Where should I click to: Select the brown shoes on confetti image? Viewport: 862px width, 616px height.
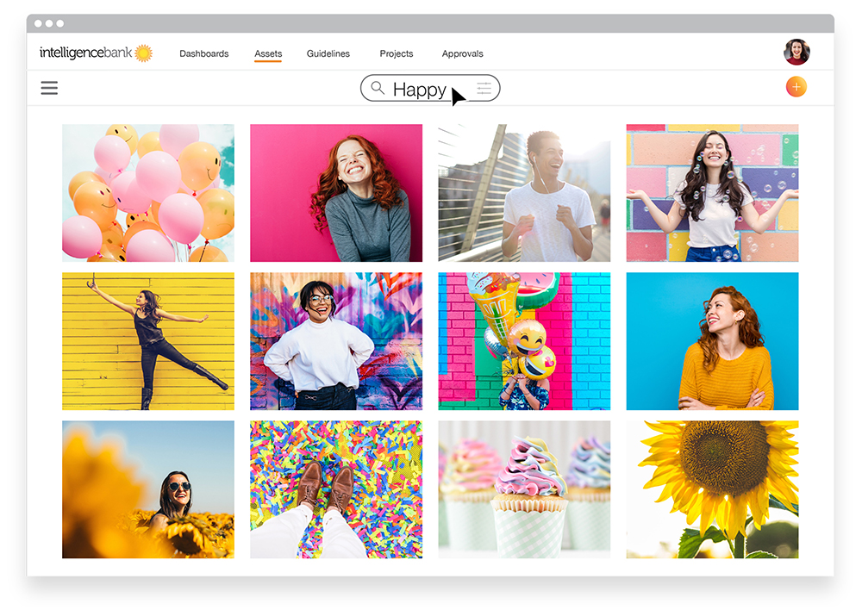[336, 489]
